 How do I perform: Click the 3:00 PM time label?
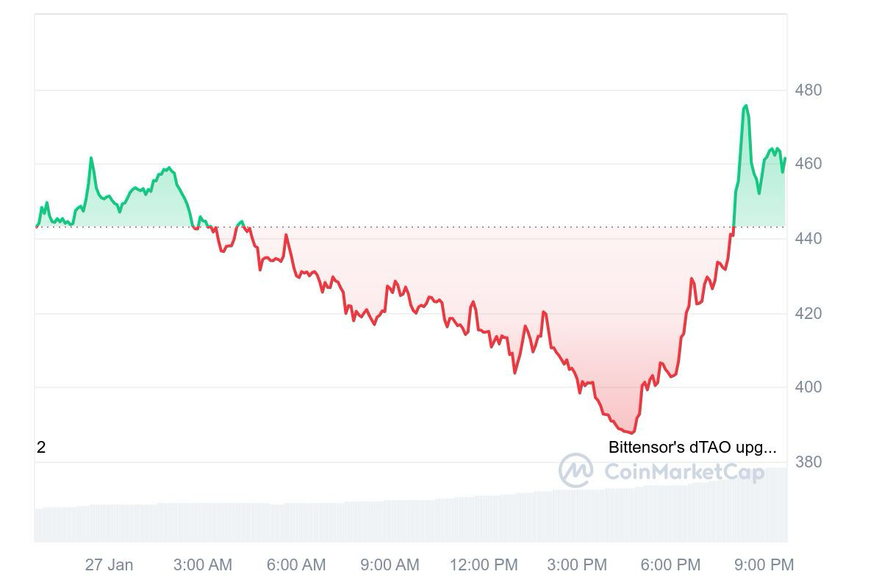[577, 565]
